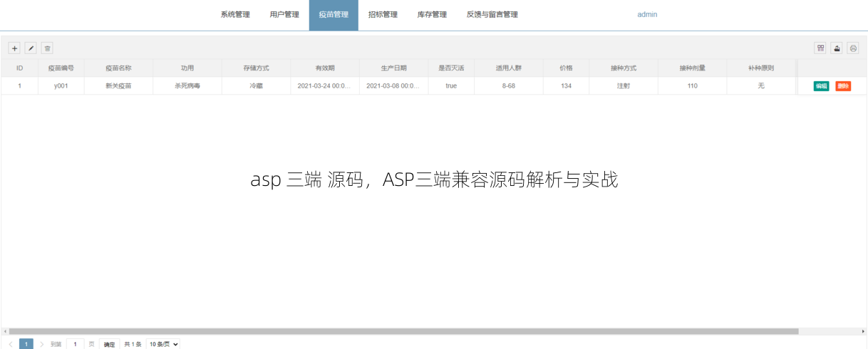Click the 接种方式 column header
Viewport: 868px width, 349px height.
pyautogui.click(x=624, y=68)
